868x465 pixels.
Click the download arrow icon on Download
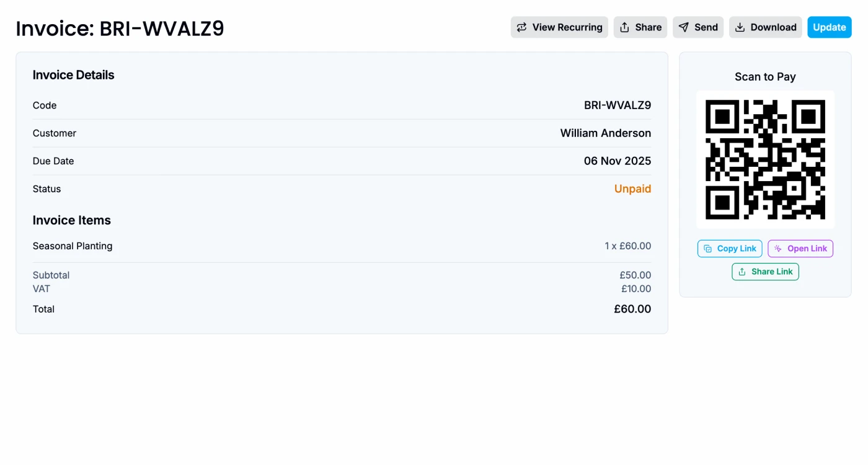(x=740, y=27)
